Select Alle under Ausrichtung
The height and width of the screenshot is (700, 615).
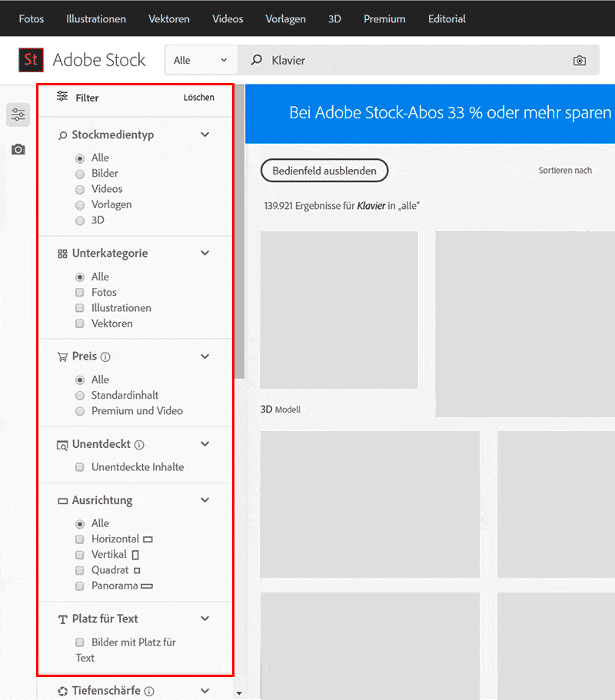point(80,524)
